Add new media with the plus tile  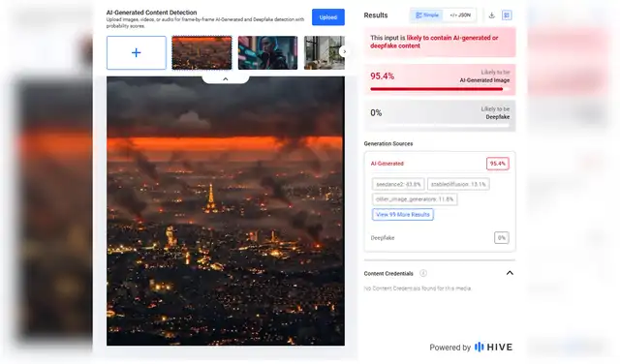click(x=137, y=52)
